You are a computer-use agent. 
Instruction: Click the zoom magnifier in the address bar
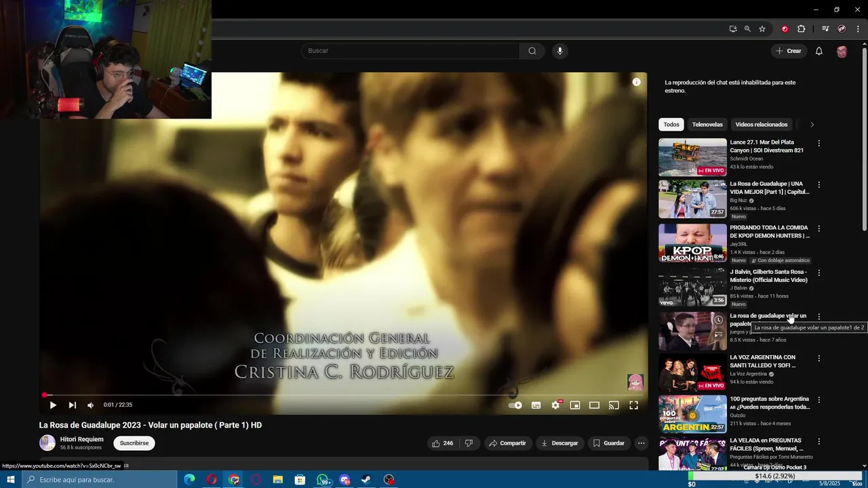tap(747, 29)
